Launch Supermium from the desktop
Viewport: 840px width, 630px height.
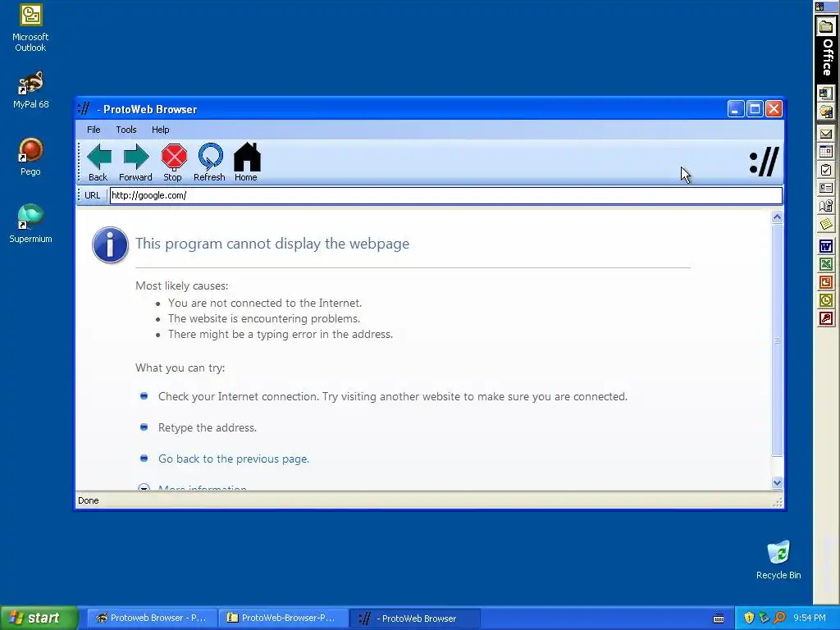[x=30, y=224]
